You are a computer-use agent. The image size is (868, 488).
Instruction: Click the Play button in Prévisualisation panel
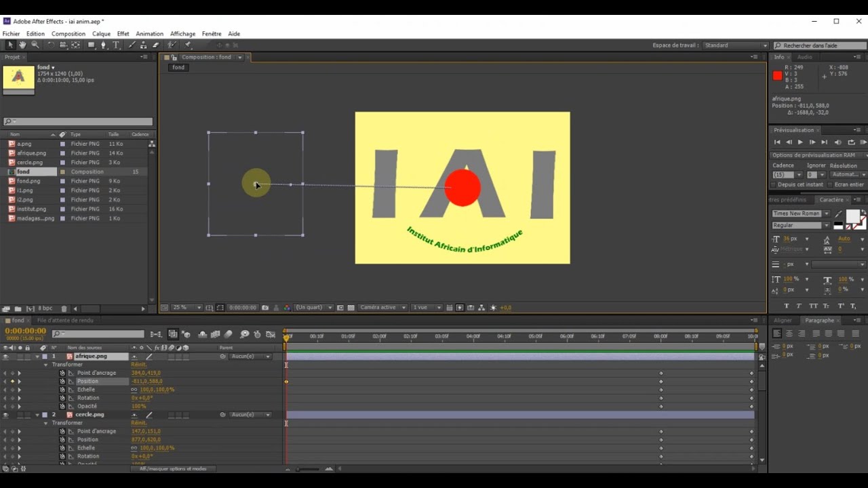click(800, 142)
